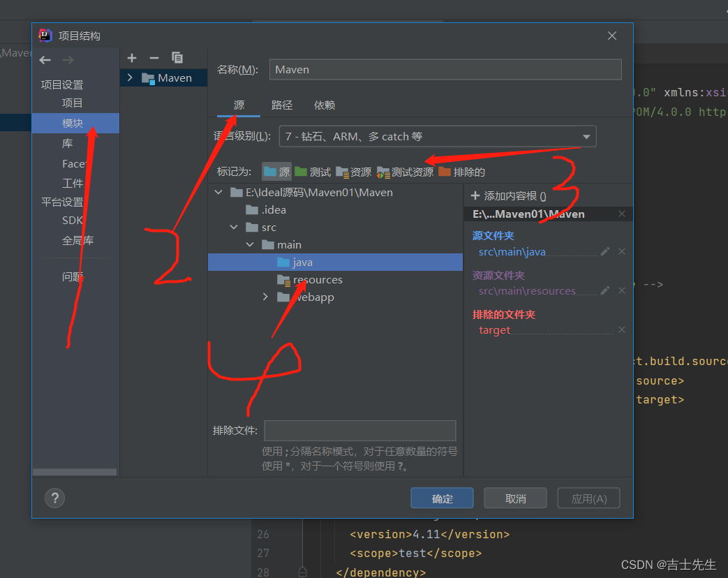Mark folder as Tests (测试)
Screen dimensions: 728x578
(x=313, y=172)
